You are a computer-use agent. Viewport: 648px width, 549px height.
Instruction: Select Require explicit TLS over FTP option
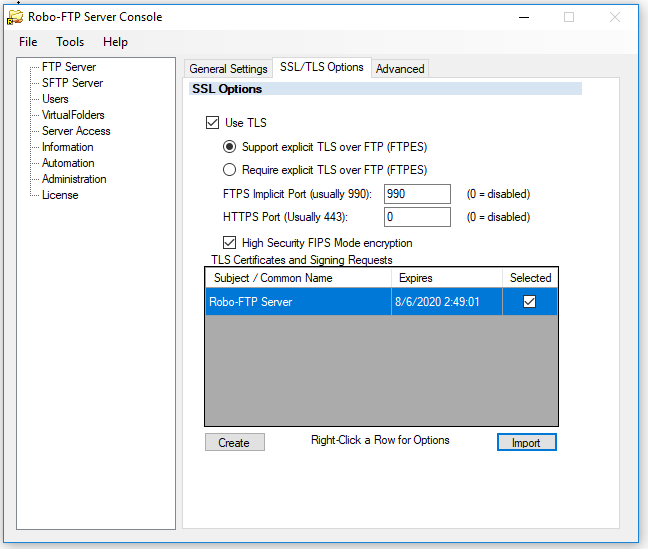coord(229,170)
